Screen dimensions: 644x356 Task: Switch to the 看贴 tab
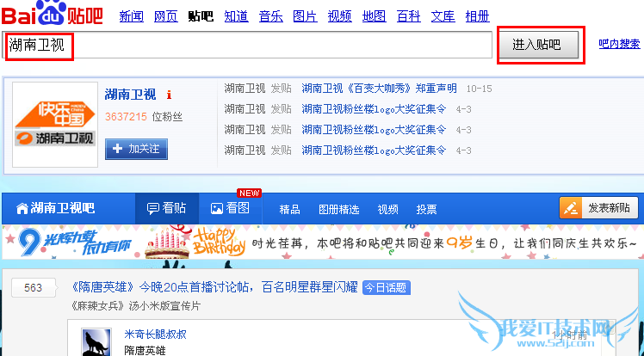pyautogui.click(x=167, y=208)
